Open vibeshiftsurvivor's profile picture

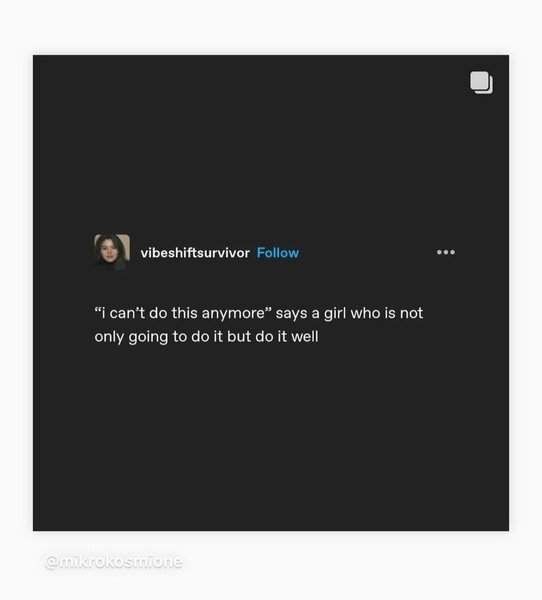tap(112, 252)
